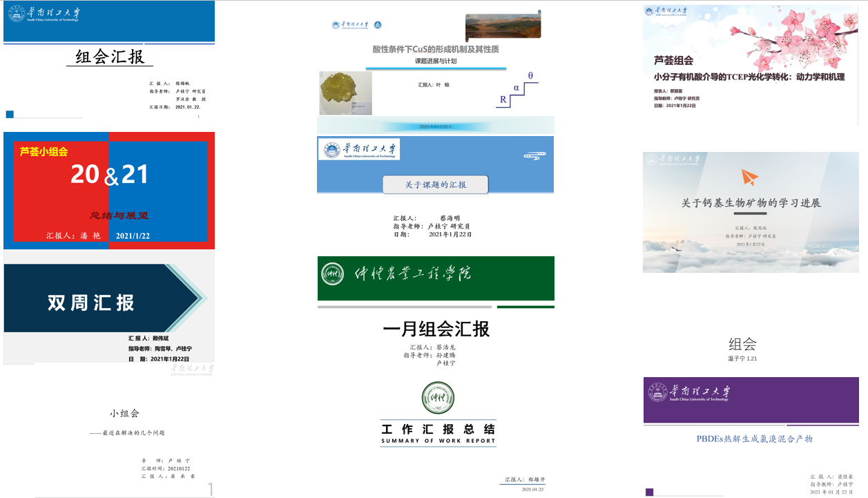
Task: Click the white pen icon on 关于课题的汇报 slide
Action: 535,155
